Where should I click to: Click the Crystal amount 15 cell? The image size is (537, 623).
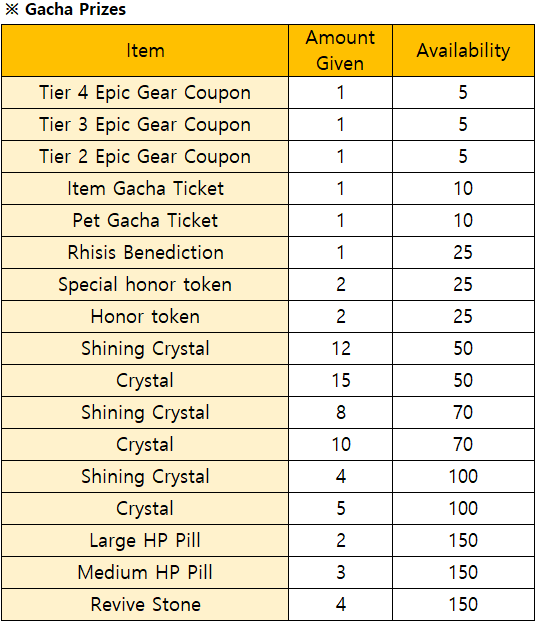tap(340, 381)
